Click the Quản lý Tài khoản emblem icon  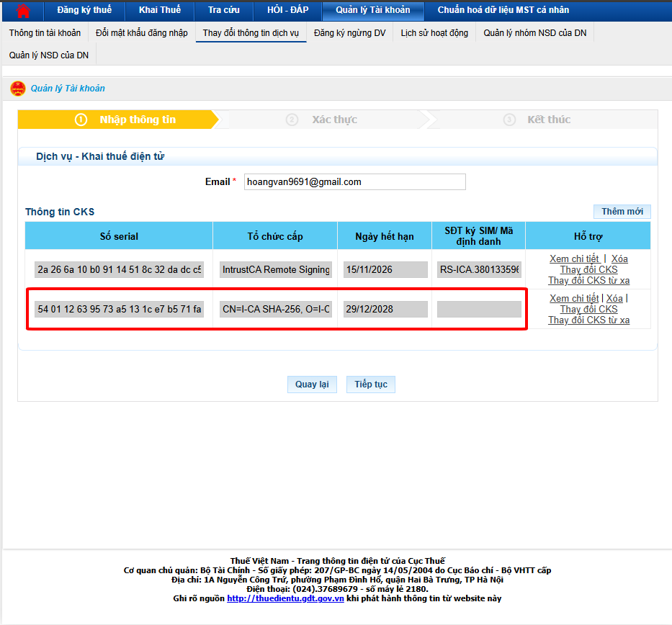click(x=17, y=89)
